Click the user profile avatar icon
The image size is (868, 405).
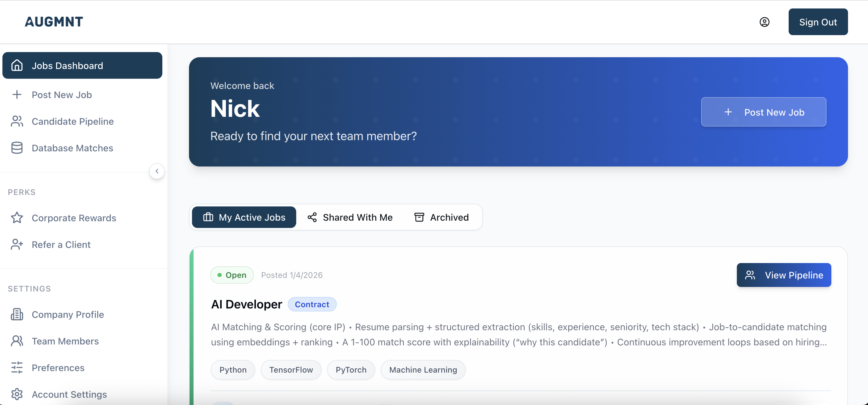764,22
